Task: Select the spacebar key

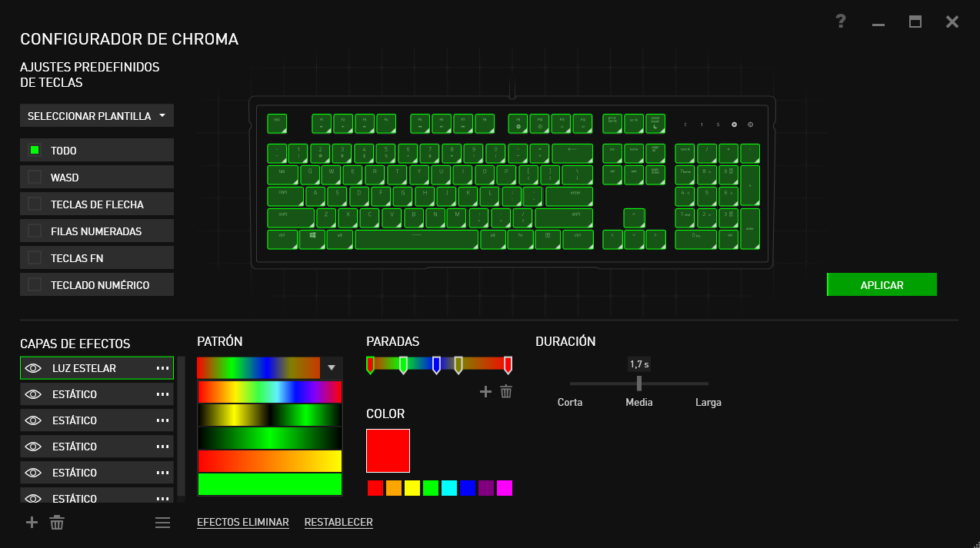Action: pos(416,239)
